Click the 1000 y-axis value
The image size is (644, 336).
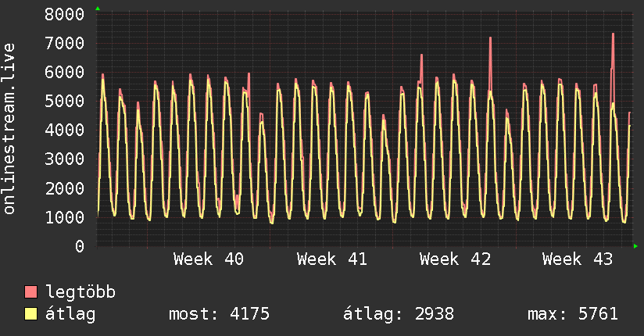(65, 217)
